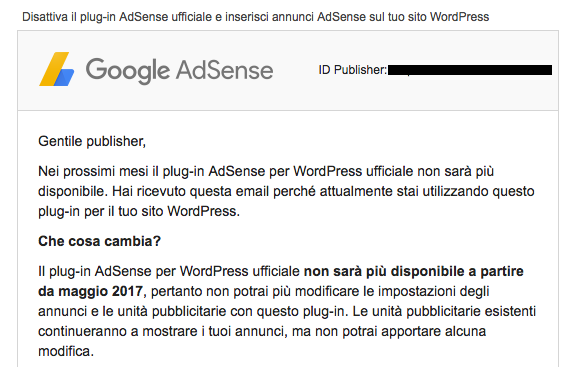Click the ID Publisher label
The width and height of the screenshot is (572, 367).
tap(352, 70)
